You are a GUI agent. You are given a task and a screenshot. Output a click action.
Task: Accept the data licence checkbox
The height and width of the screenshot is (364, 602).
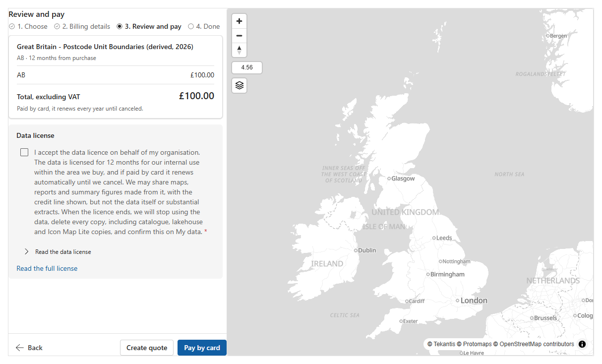click(x=24, y=152)
